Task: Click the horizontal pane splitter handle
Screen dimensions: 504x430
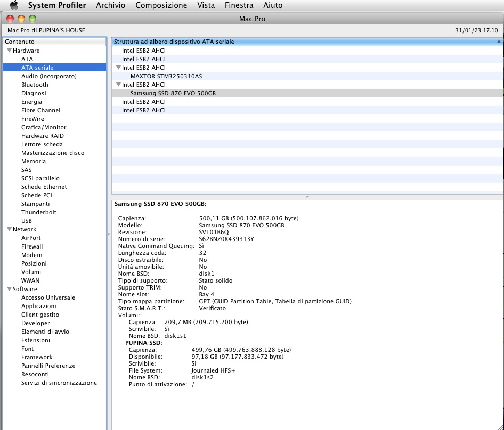Action: [x=307, y=196]
